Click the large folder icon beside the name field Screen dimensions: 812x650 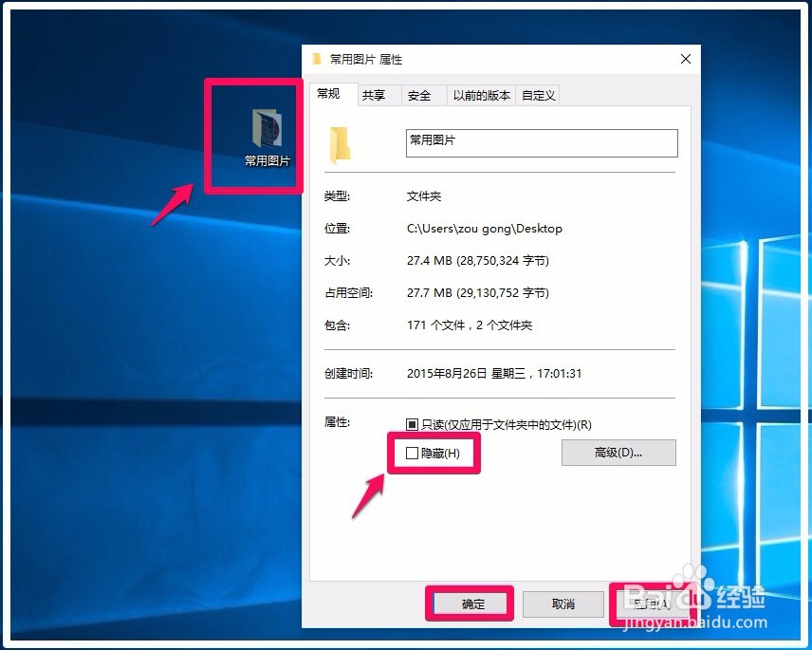[340, 145]
